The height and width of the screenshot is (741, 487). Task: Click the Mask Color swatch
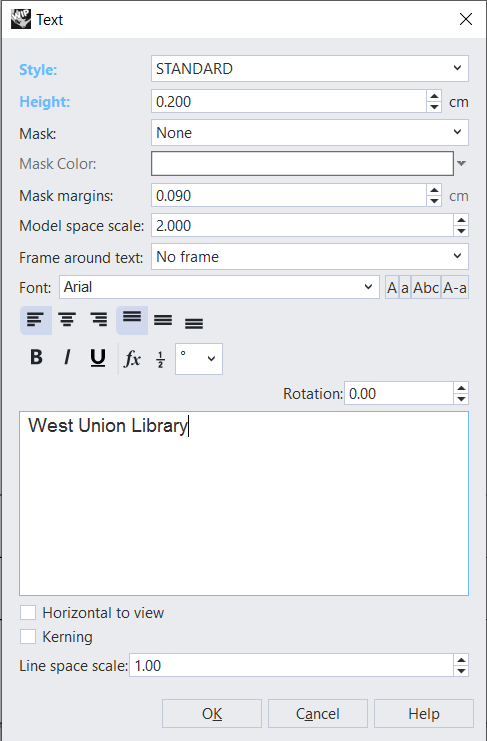tap(302, 164)
